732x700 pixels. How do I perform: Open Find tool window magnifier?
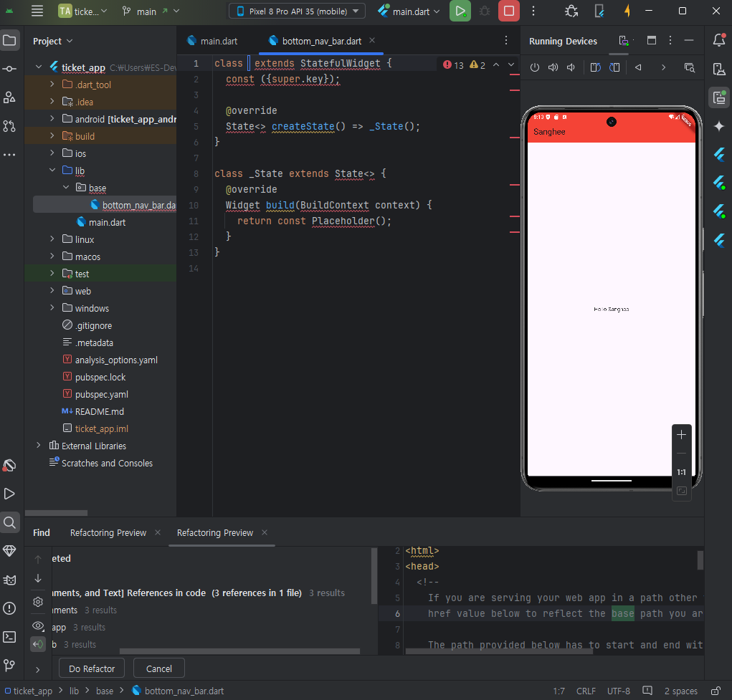(9, 522)
